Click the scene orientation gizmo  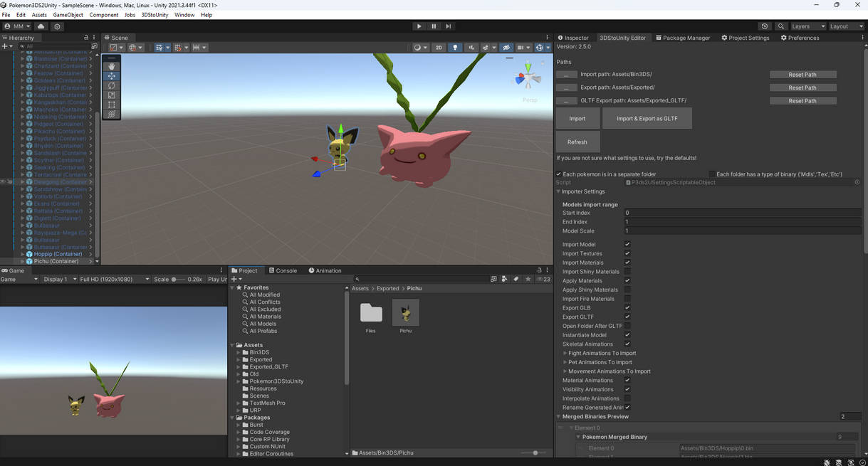pos(528,76)
